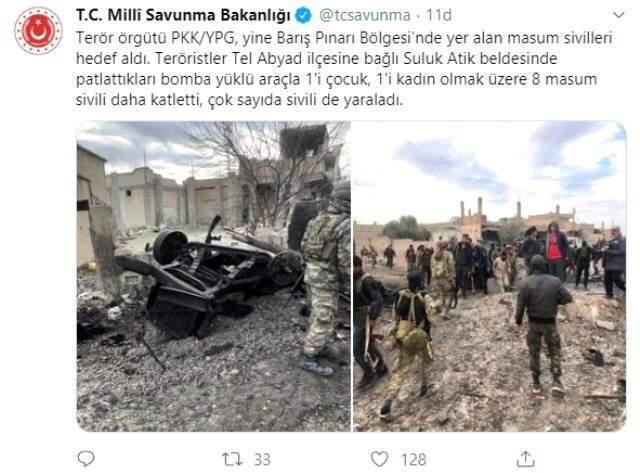Like the tweet with the heart icon
640x473 pixels.
379,459
